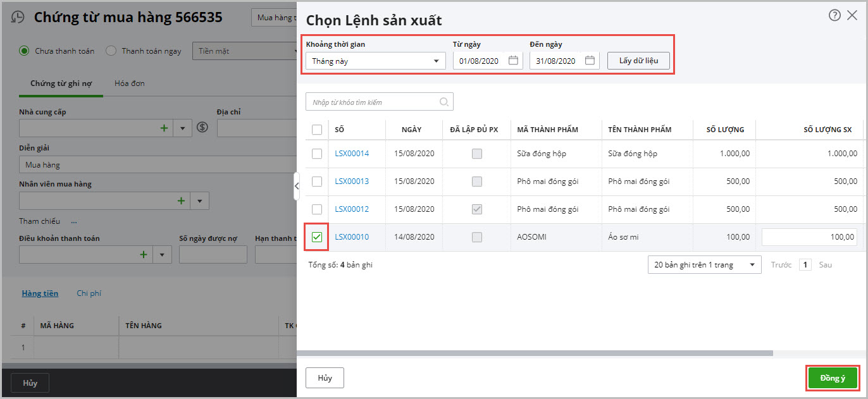The height and width of the screenshot is (399, 868).
Task: Add purchasing employee with plus icon
Action: [x=181, y=201]
